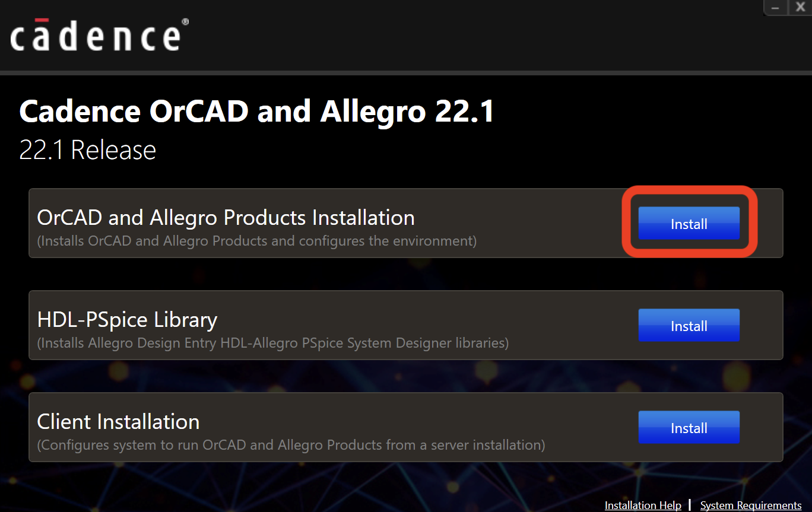Open the System Requirements link
Viewport: 812px width, 512px height.
[751, 505]
